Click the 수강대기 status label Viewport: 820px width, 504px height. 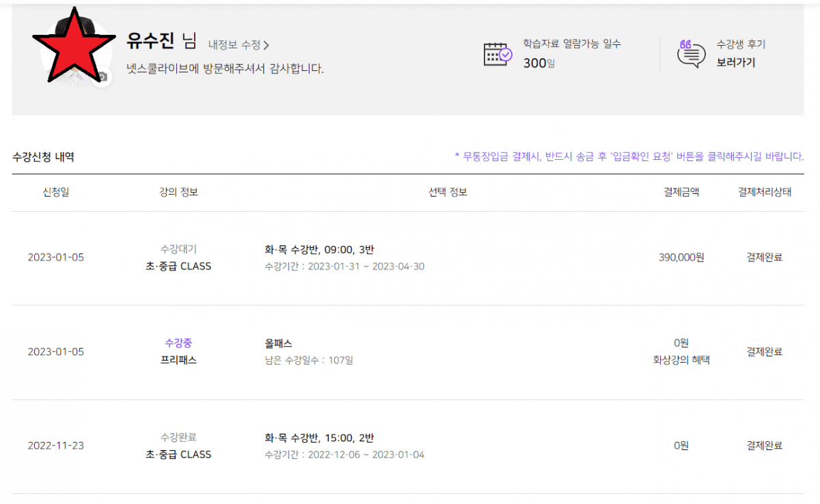tap(178, 249)
